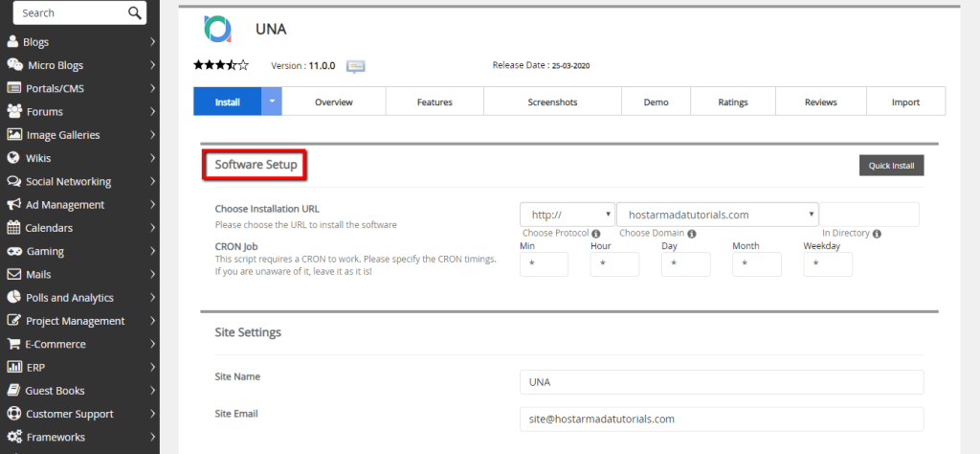Switch to the Overview tab
The image size is (980, 454).
[334, 102]
